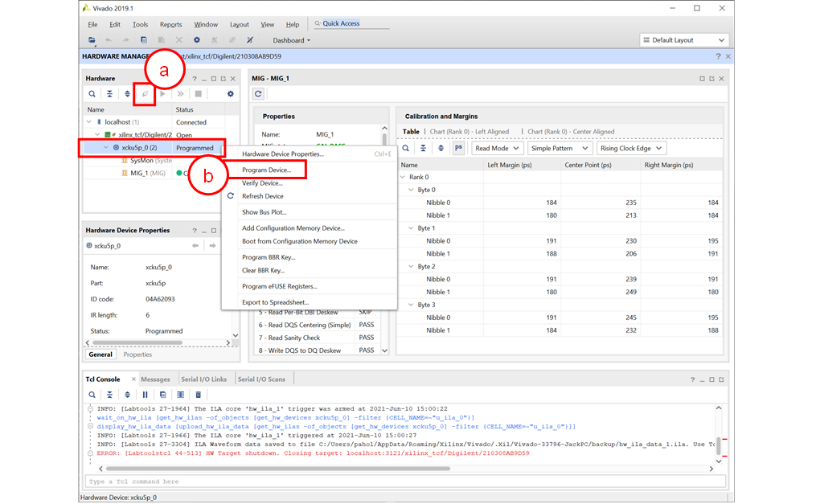Open the Default Layout dropdown
This screenshot has width=816, height=504.
pos(684,40)
